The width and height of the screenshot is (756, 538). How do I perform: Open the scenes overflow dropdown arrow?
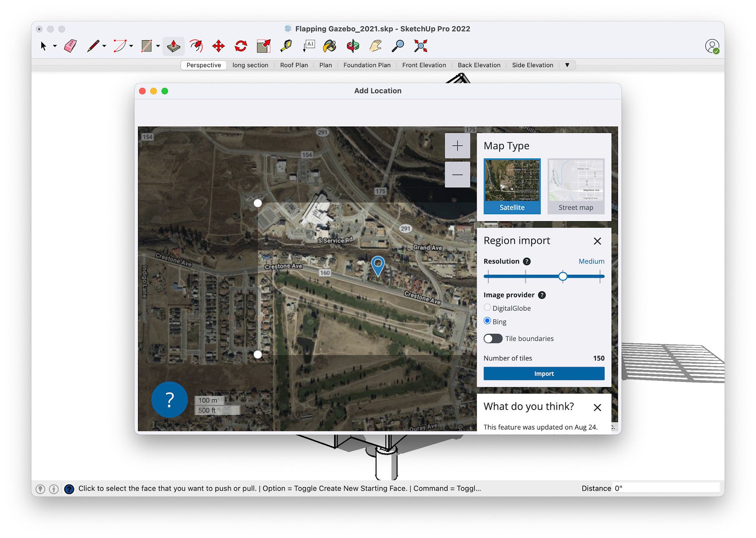(x=567, y=65)
